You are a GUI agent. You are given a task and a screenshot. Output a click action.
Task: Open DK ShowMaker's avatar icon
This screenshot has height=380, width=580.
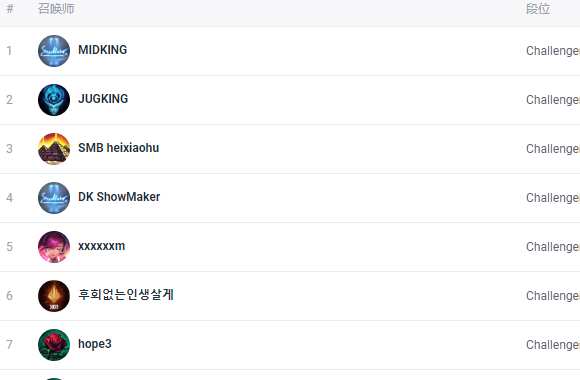[x=54, y=198]
